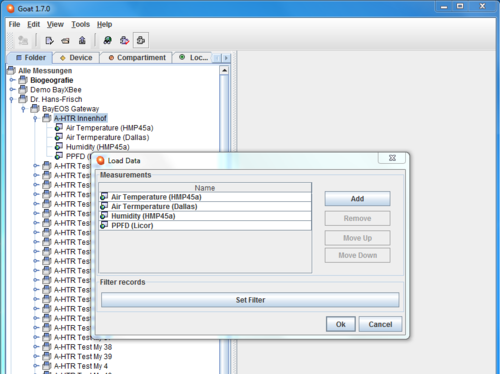This screenshot has height=374, width=500.
Task: Click the Air Temperature (HMP45a) tree measurement icon
Action: tap(59, 128)
